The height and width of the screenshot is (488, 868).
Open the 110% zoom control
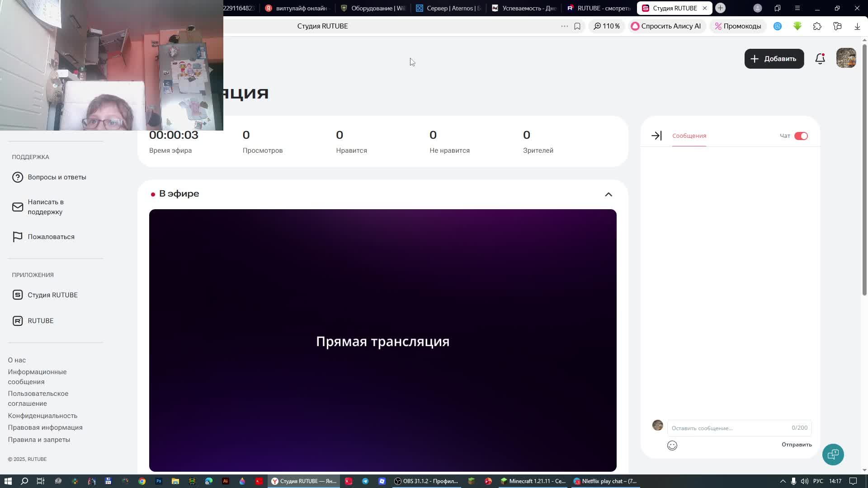point(607,26)
